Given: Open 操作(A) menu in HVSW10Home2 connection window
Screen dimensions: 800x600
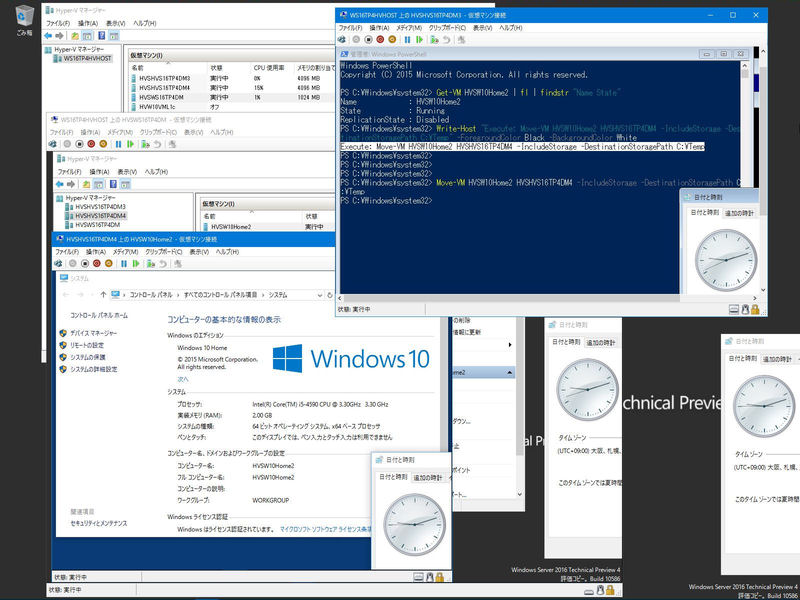Looking at the screenshot, I should coord(95,252).
